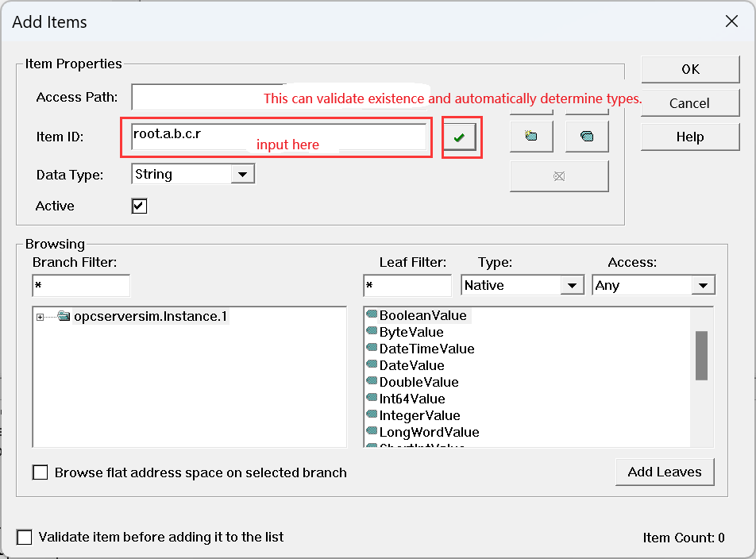
Task: Click the green checkmark validate item button
Action: tap(459, 137)
